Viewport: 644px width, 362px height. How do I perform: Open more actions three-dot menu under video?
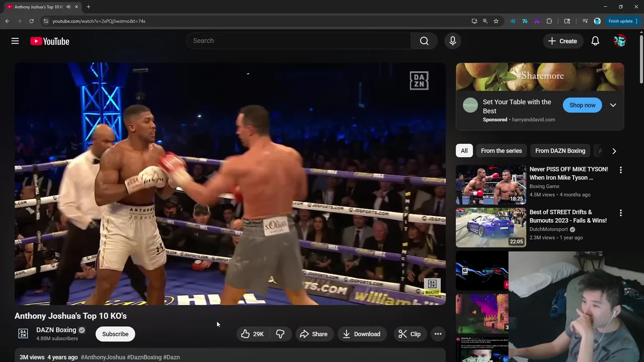click(x=438, y=334)
